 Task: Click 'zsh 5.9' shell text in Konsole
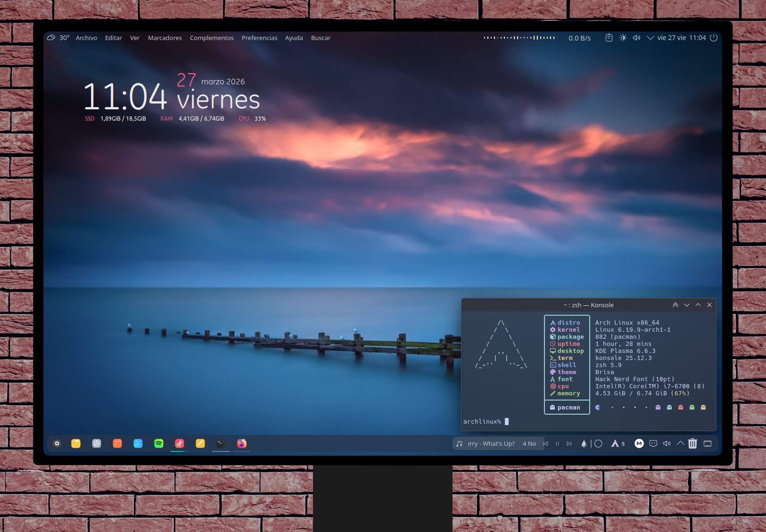(x=608, y=365)
